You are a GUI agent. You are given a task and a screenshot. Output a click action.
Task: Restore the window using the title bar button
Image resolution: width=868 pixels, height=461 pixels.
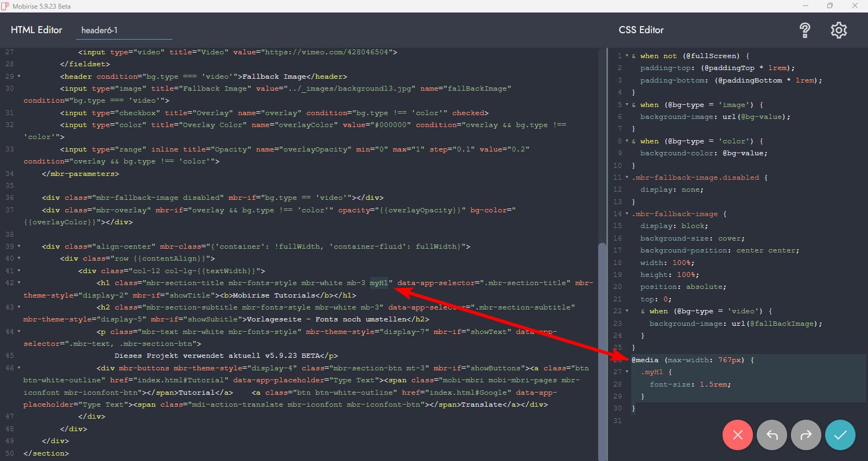(x=829, y=6)
